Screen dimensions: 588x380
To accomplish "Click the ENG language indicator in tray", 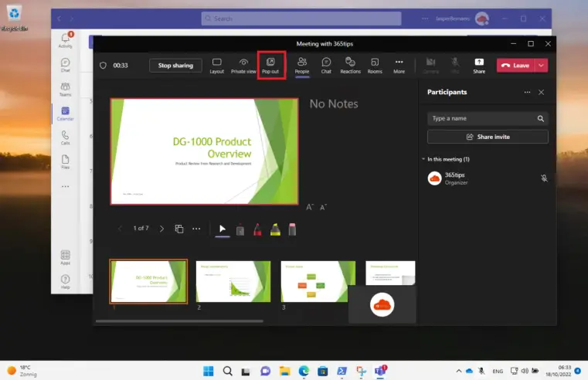I will click(x=498, y=371).
